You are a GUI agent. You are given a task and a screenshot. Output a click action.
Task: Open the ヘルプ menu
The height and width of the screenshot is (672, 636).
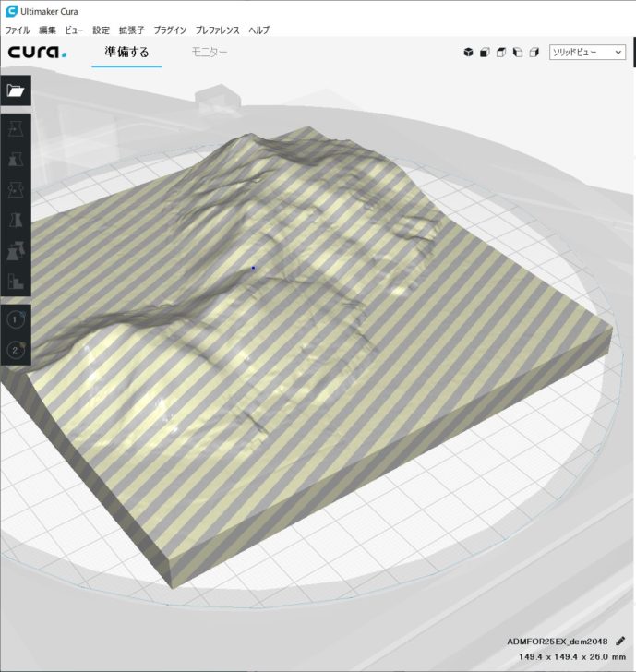click(x=258, y=30)
